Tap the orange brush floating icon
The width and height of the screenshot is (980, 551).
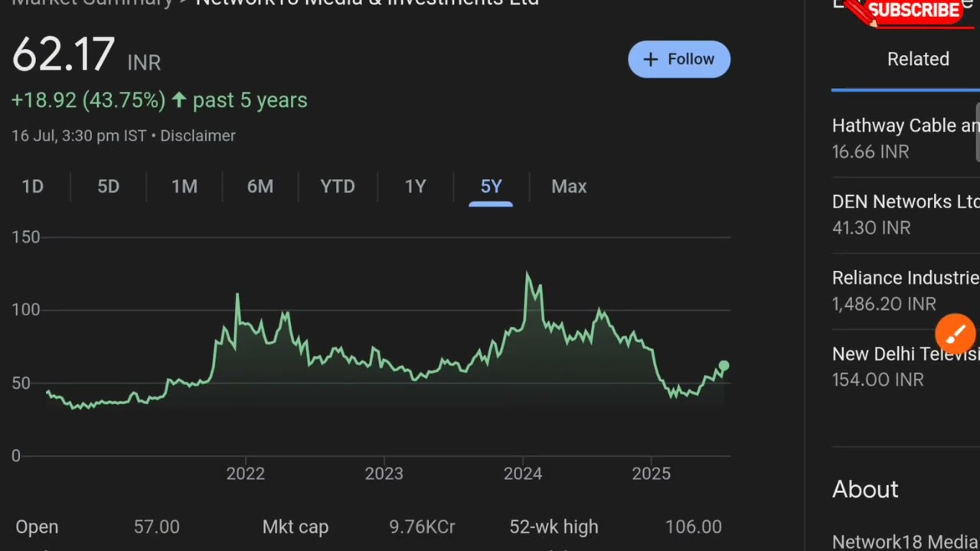point(955,334)
